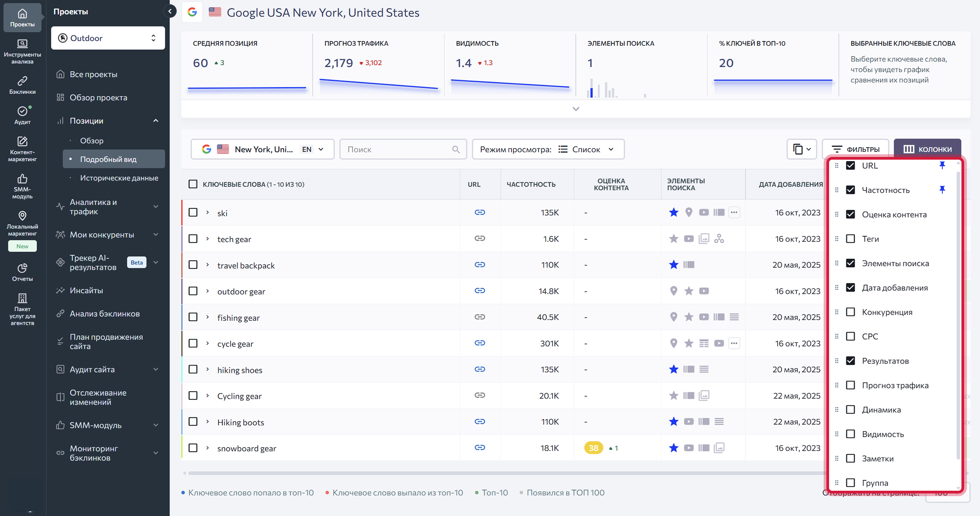Uncheck the Результатов column checkbox
This screenshot has width=980, height=516.
pyautogui.click(x=850, y=360)
